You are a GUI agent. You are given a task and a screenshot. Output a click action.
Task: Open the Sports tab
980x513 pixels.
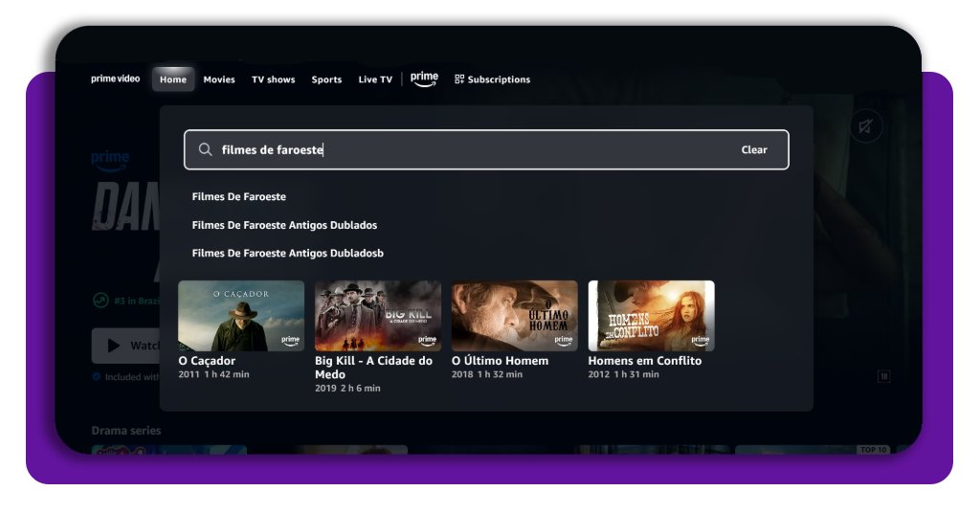[327, 79]
